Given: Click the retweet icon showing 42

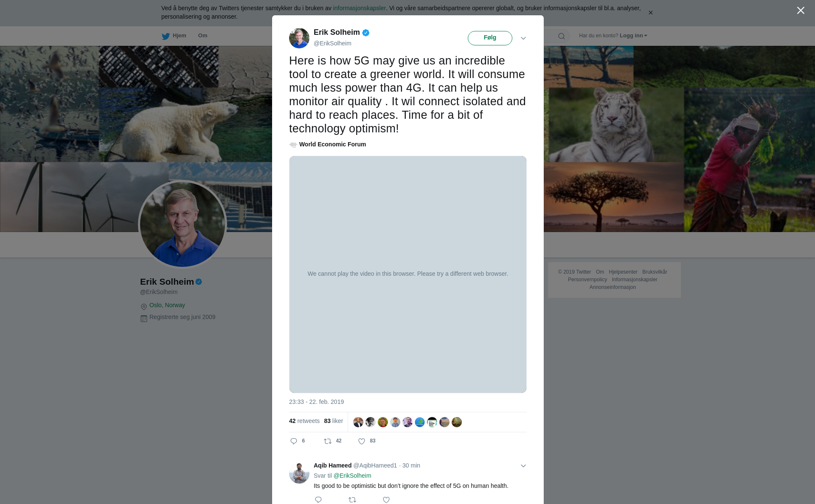Looking at the screenshot, I should click(328, 441).
